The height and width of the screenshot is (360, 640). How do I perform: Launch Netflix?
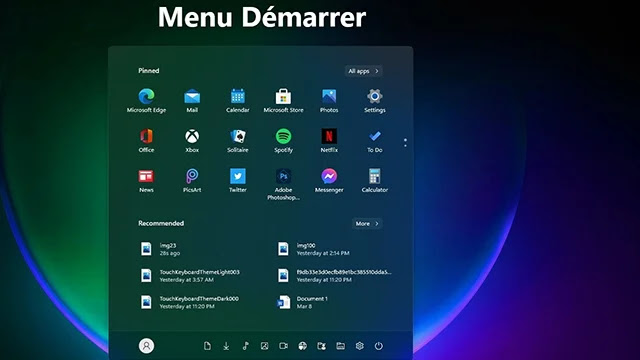click(329, 140)
